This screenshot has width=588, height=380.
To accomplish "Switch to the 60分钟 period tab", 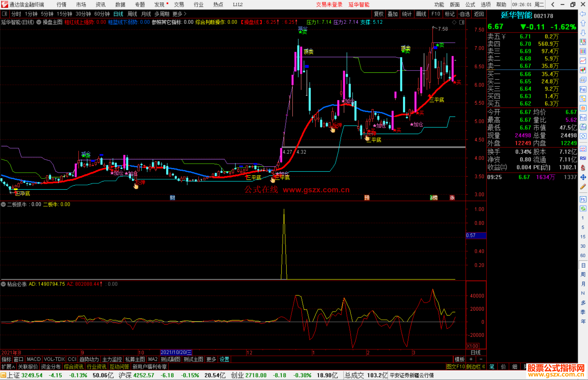I will [102, 14].
